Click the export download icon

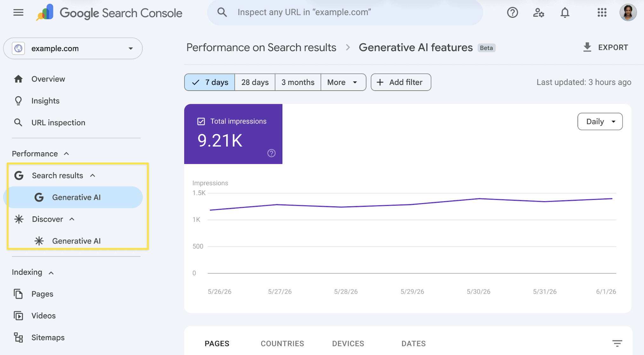coord(587,47)
